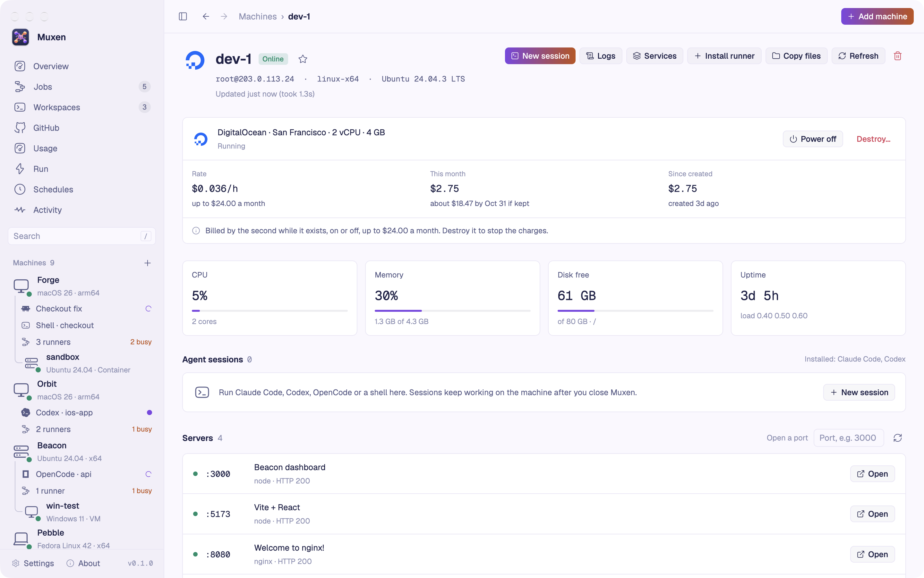Open the :5173 Vite + React server
This screenshot has height=578, width=924.
872,514
